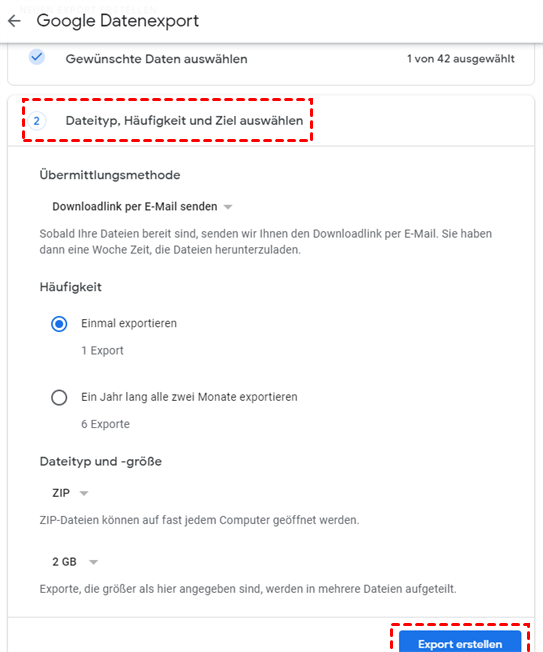Expand the ZIP file type dropdown
The width and height of the screenshot is (543, 652).
(70, 493)
